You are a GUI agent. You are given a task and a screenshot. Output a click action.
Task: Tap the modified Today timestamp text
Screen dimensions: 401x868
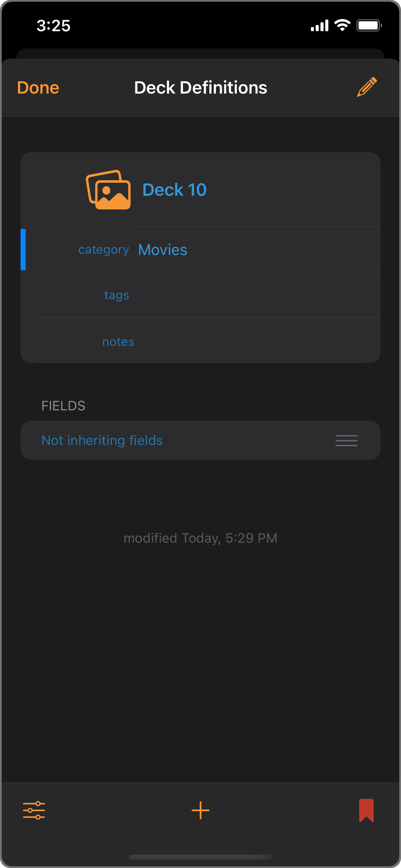coord(200,538)
